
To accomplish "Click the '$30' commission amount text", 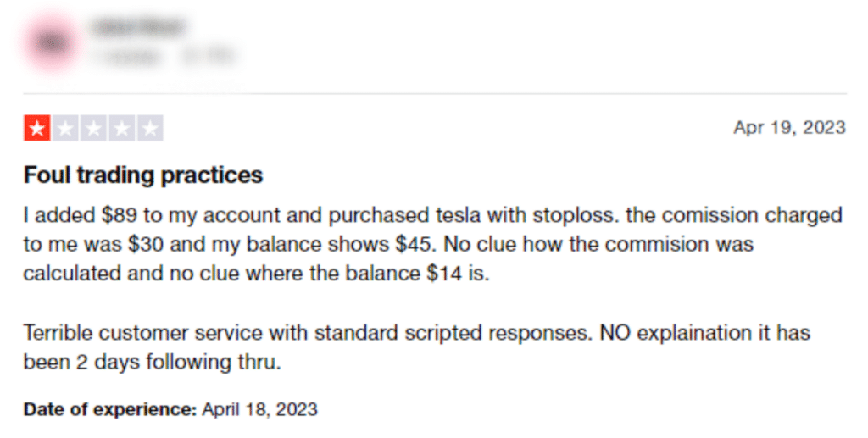I will coord(146,244).
